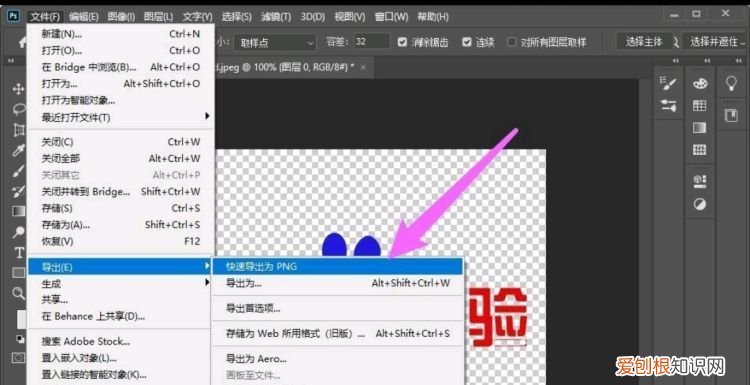Select the Rectangle shape tool
Image resolution: width=750 pixels, height=385 pixels.
click(18, 273)
